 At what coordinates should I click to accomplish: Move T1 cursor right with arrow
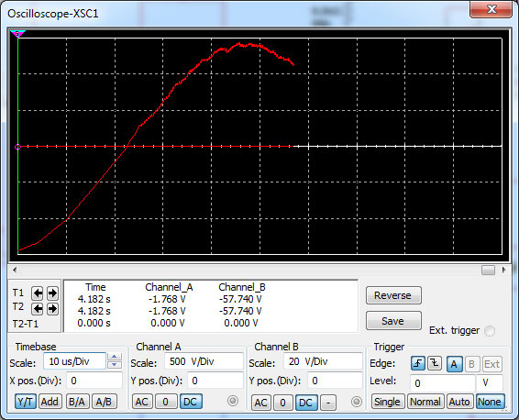click(52, 293)
